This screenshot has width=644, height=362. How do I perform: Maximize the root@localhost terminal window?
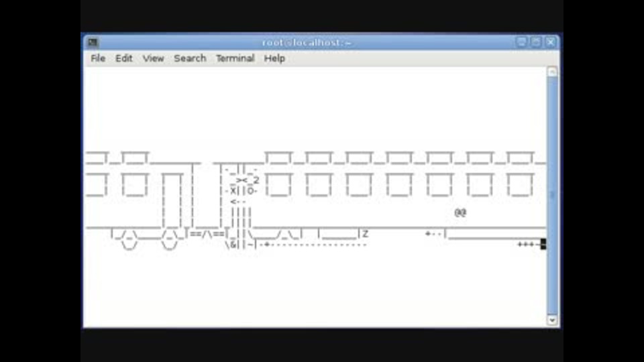click(536, 42)
